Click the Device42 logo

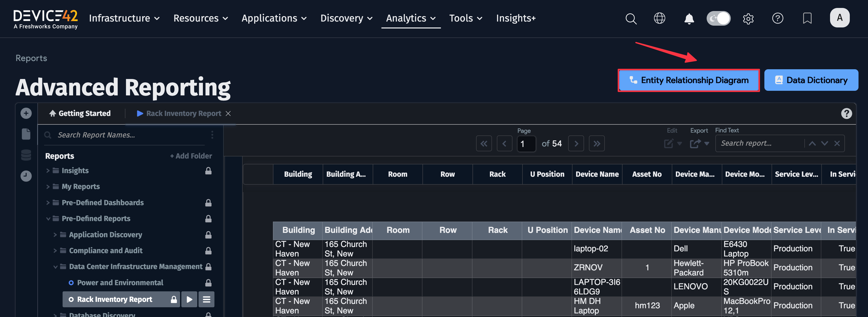[45, 19]
